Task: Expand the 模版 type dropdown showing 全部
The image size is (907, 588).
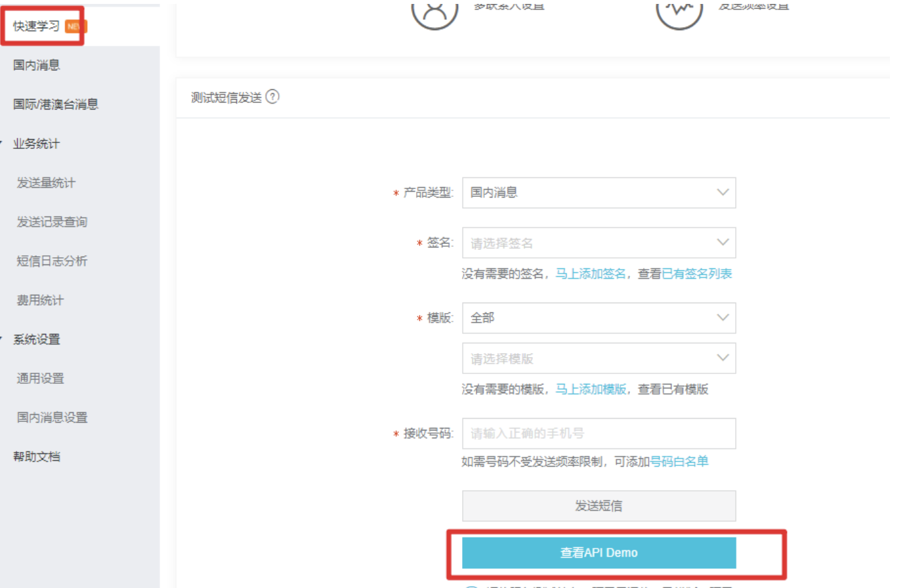Action: 599,318
